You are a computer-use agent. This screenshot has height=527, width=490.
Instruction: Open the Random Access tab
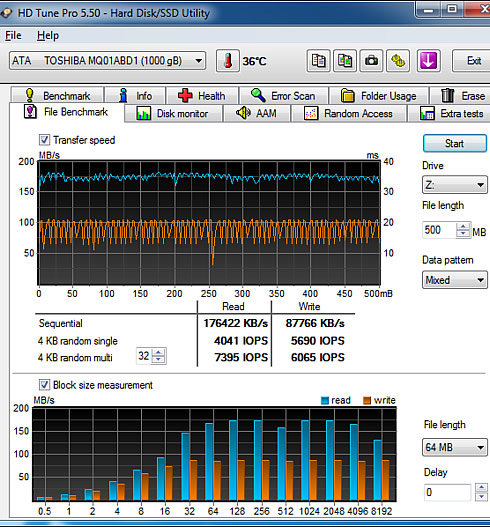[349, 114]
